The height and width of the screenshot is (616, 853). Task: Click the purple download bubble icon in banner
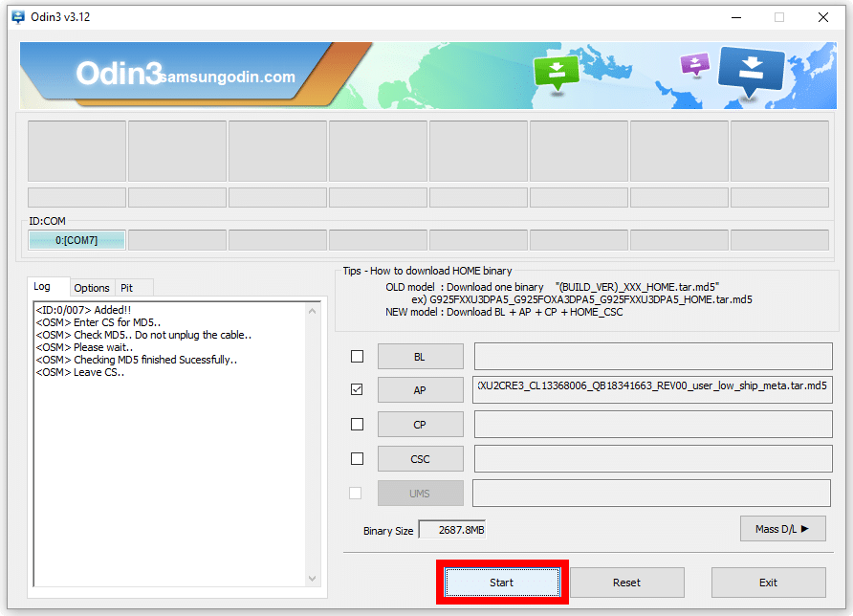click(x=694, y=64)
